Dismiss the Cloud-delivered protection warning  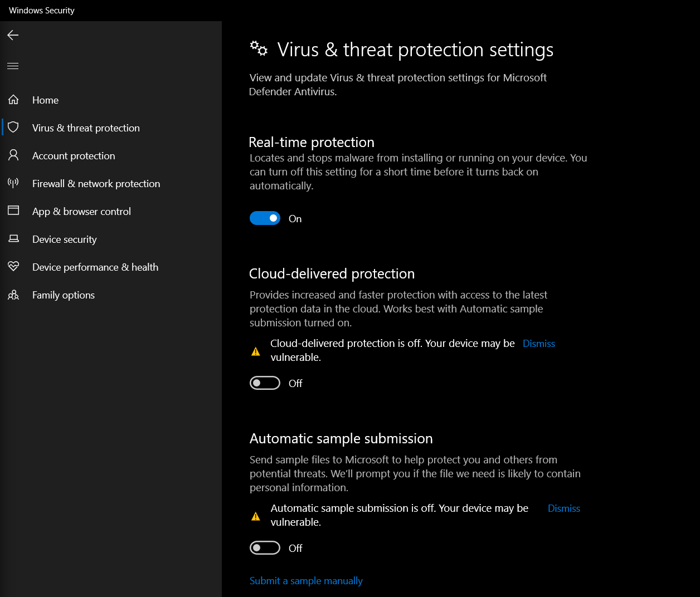pos(538,343)
